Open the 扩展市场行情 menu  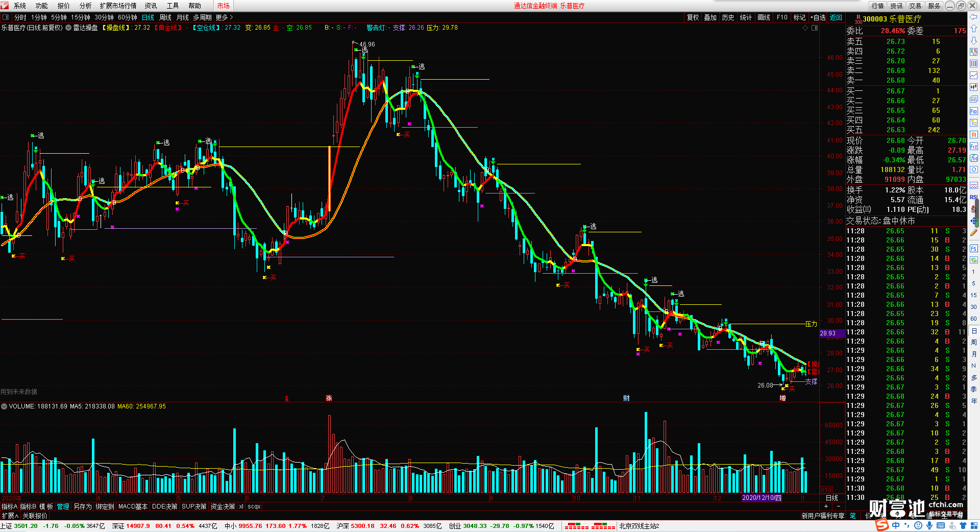pos(118,6)
